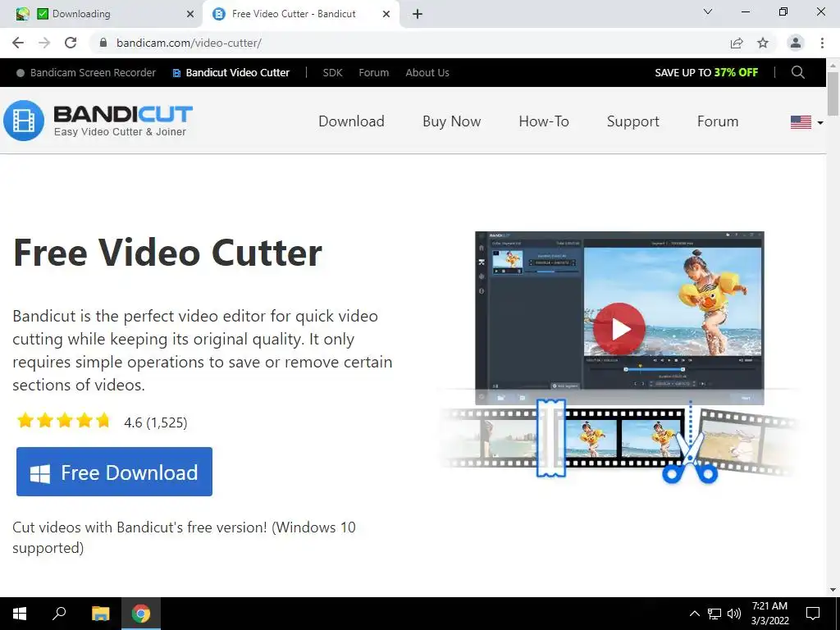This screenshot has width=840, height=630.
Task: Click the browser forward arrow
Action: tap(44, 43)
